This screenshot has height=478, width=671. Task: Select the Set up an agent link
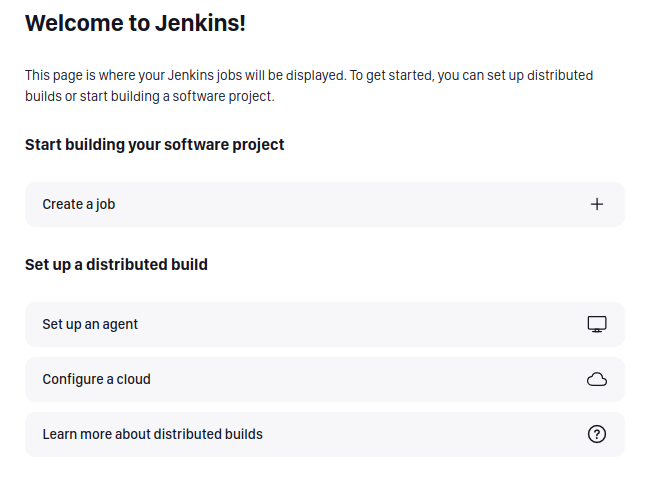pos(325,324)
